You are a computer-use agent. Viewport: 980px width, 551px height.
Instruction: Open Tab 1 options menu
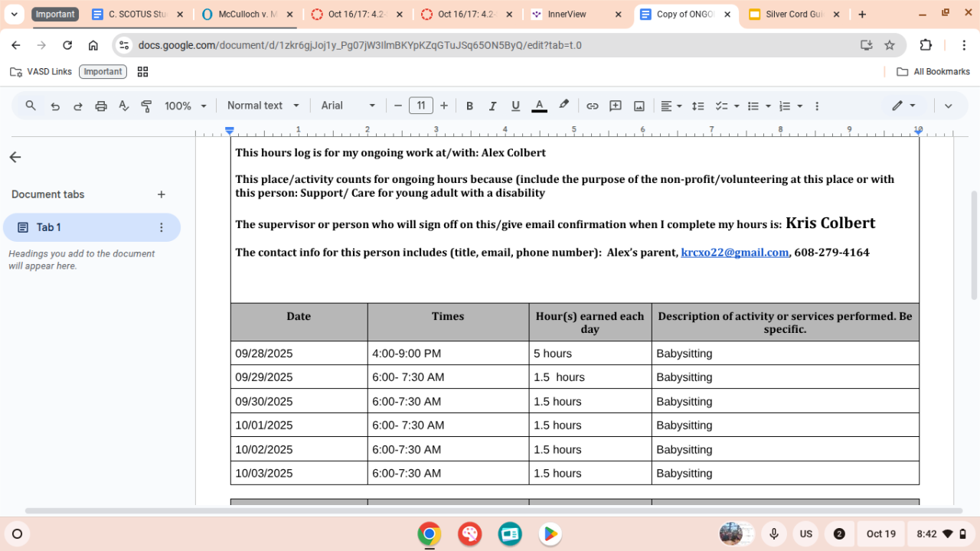click(162, 227)
